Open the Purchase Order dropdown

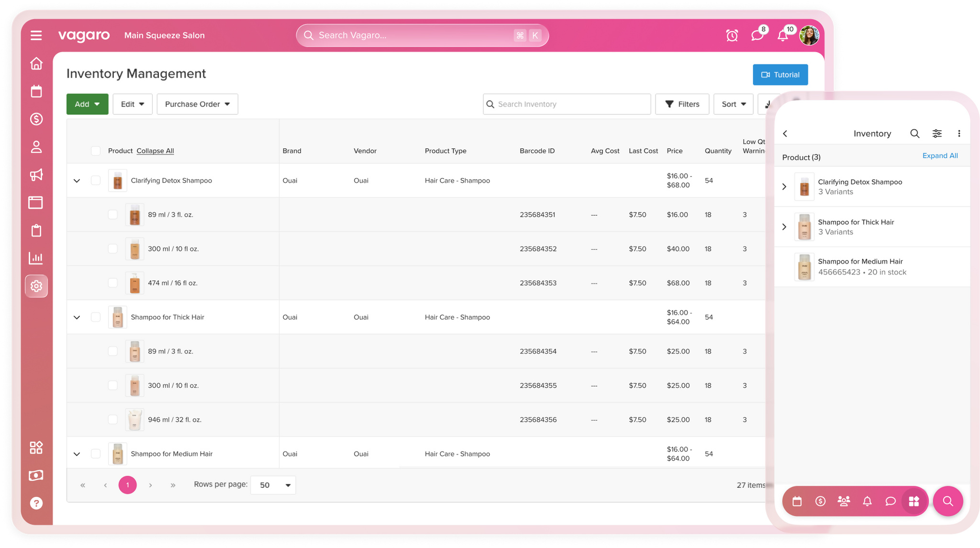click(x=198, y=104)
